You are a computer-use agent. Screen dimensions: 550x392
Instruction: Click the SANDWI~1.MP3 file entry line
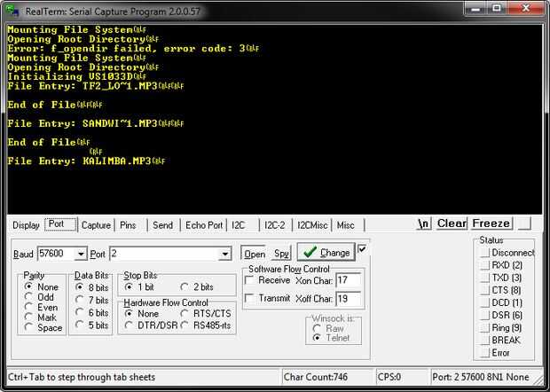tap(96, 123)
